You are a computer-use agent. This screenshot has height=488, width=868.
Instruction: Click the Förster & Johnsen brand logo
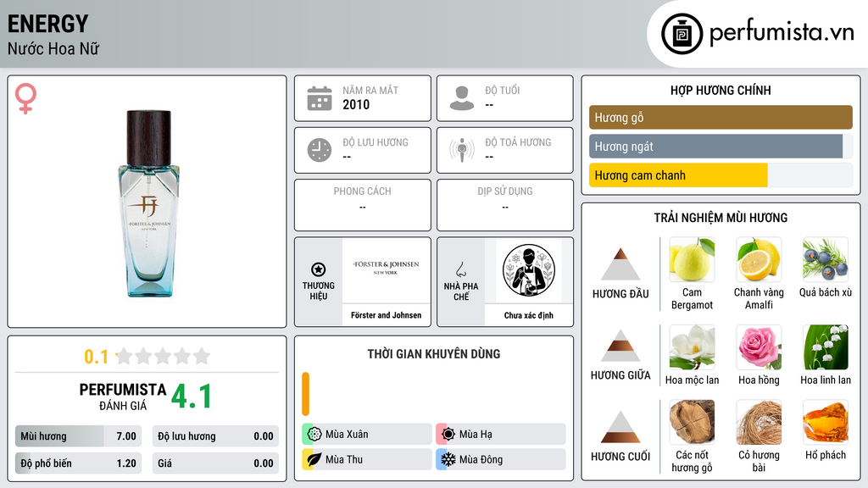pos(386,267)
